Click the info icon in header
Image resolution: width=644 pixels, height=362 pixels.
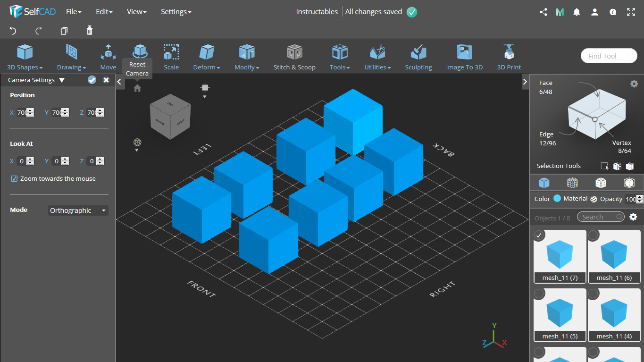(x=613, y=12)
